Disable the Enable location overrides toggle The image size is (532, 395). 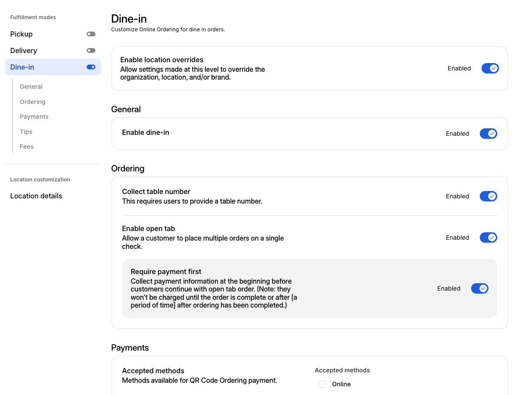coord(490,68)
